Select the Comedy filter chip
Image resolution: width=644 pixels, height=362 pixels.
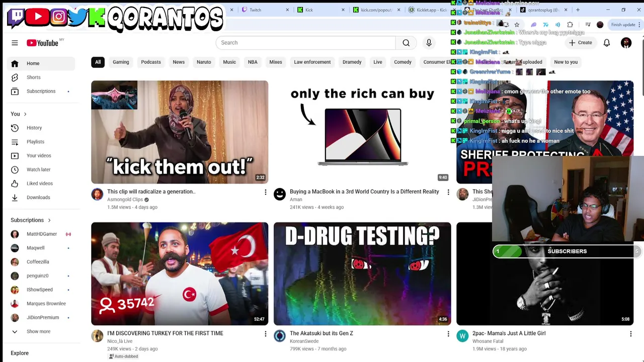pos(403,62)
